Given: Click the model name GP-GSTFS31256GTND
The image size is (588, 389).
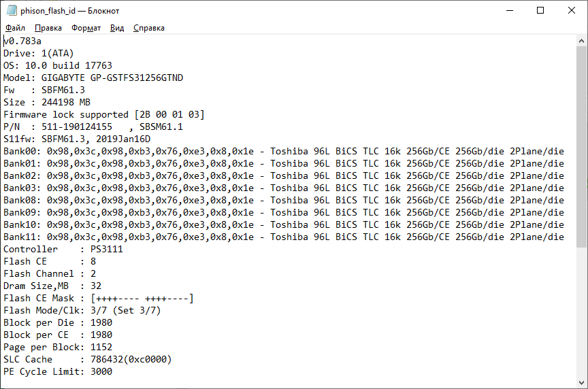Looking at the screenshot, I should [137, 78].
